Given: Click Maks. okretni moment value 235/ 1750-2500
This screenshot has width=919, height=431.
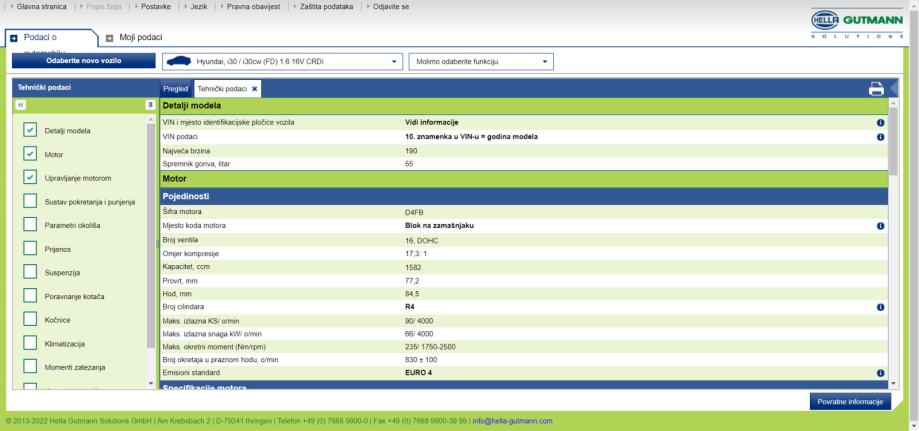Looking at the screenshot, I should pyautogui.click(x=430, y=347).
